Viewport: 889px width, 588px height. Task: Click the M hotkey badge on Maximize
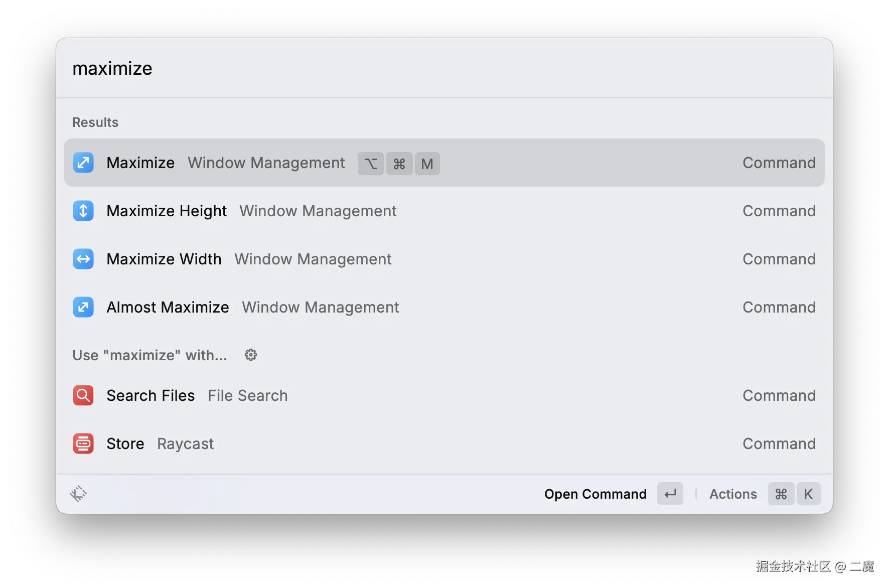427,164
